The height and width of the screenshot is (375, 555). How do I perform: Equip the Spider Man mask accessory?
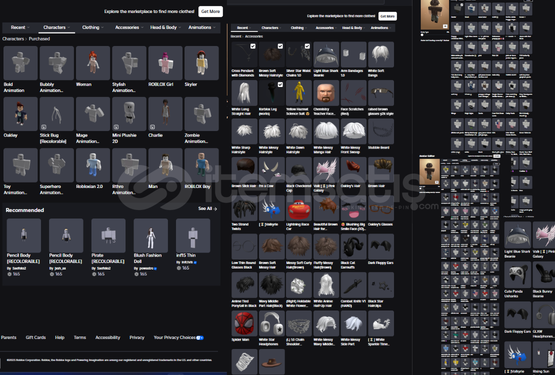pyautogui.click(x=244, y=323)
